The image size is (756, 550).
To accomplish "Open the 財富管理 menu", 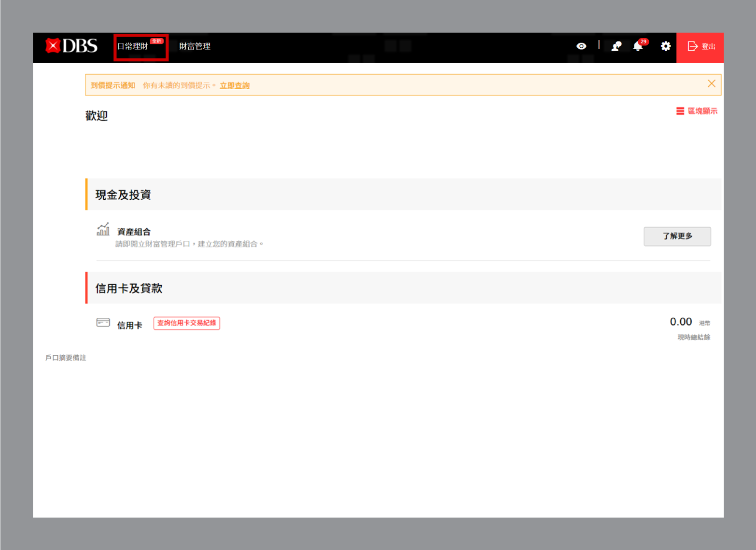I will point(195,47).
